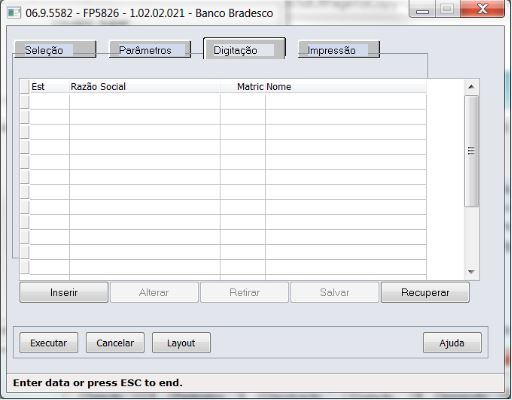Viewport: 512px width, 400px height.
Task: Click the vertical scrollbar thumb
Action: click(x=471, y=151)
